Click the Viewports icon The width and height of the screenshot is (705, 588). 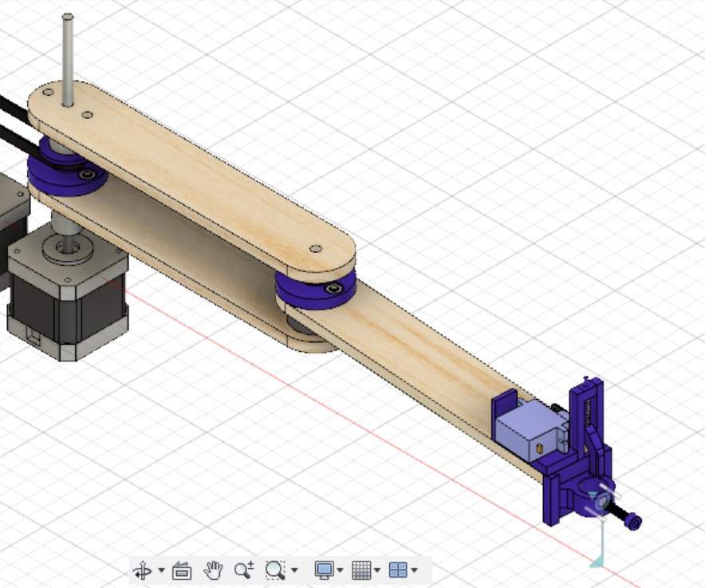pyautogui.click(x=399, y=570)
